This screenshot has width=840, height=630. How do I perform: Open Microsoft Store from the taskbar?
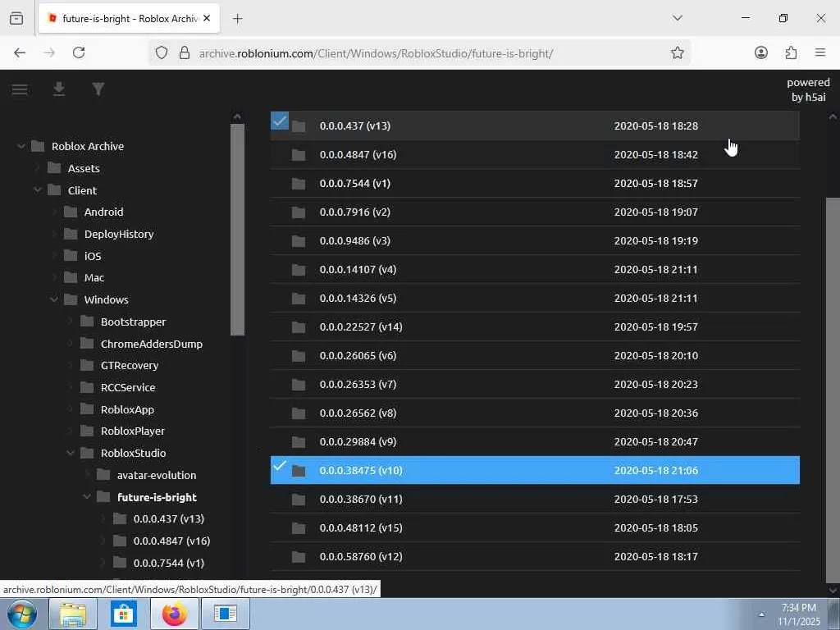point(124,614)
